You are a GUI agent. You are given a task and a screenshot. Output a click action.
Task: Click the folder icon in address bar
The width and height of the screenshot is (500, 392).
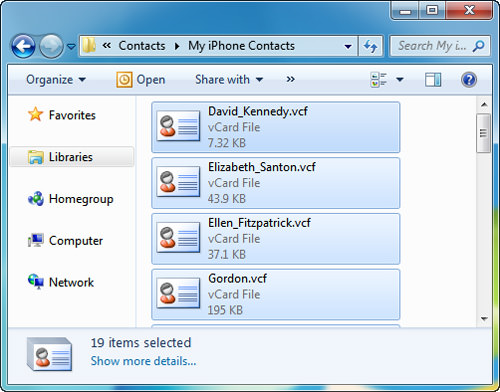click(x=89, y=45)
